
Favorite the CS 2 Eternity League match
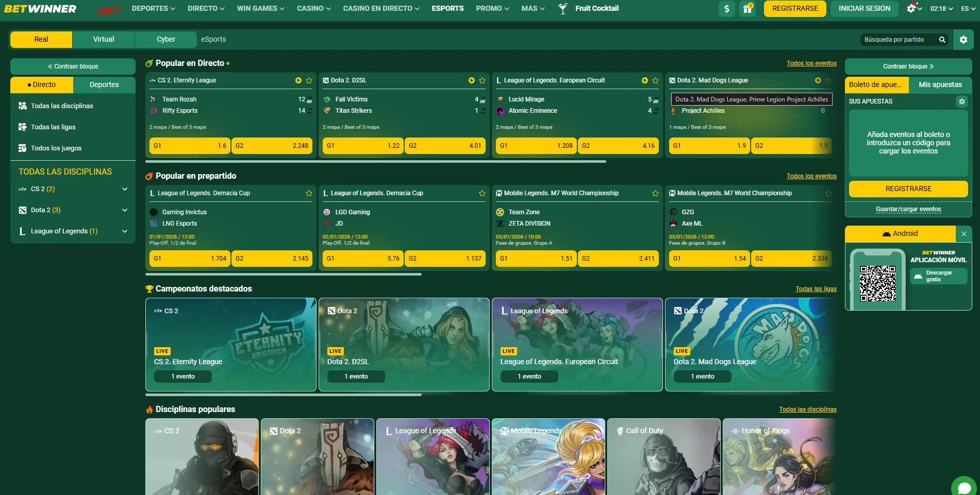click(309, 80)
